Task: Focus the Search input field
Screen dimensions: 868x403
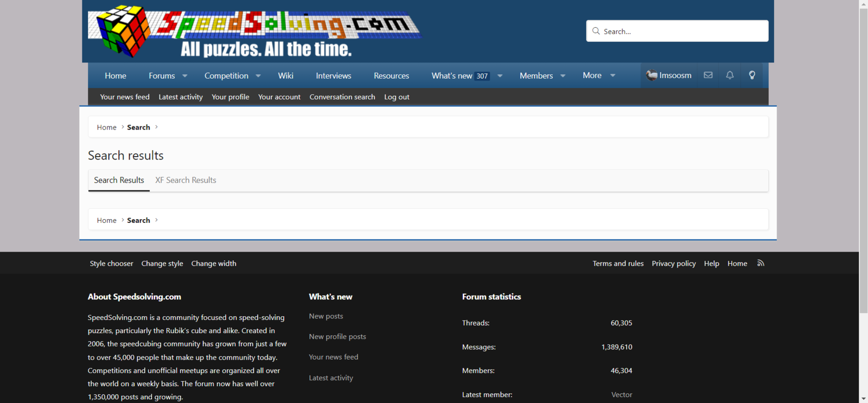Action: 677,31
